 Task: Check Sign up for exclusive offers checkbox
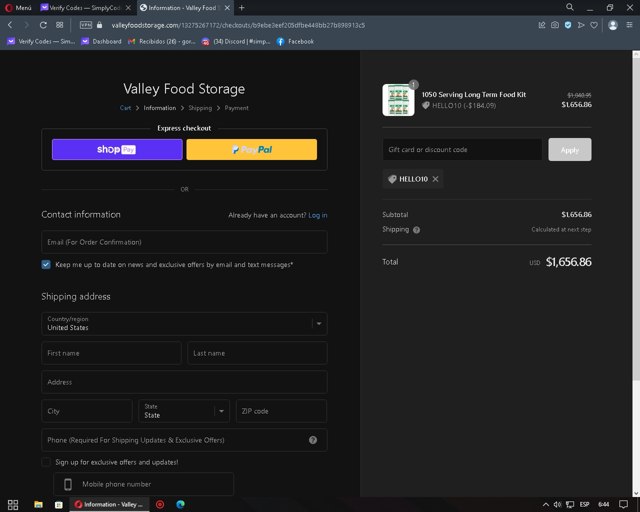click(46, 462)
